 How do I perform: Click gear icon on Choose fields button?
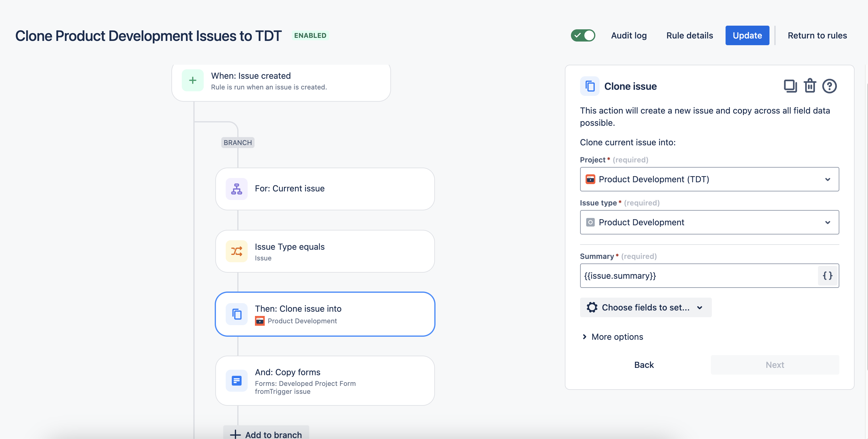pos(592,307)
